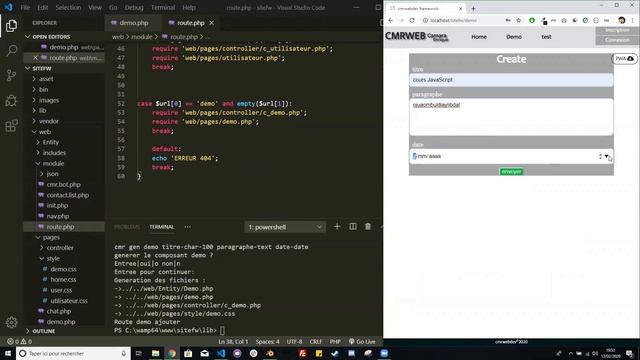Open cmr.bot.php in explorer
Screen dimensions: 640x360
(63, 184)
